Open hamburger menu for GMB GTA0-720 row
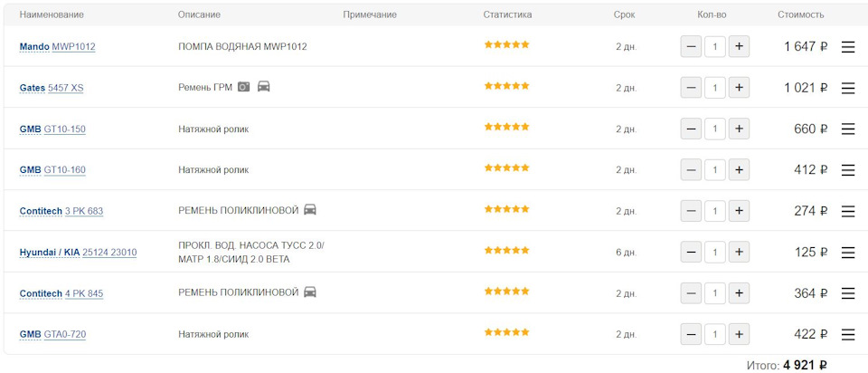Image resolution: width=868 pixels, height=373 pixels. [x=848, y=335]
